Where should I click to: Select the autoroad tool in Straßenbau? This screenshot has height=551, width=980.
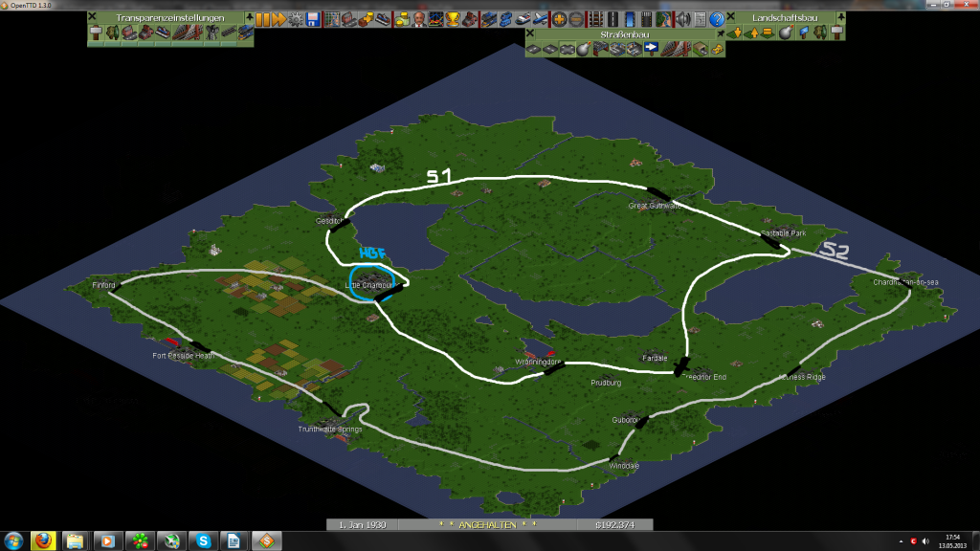(x=567, y=49)
